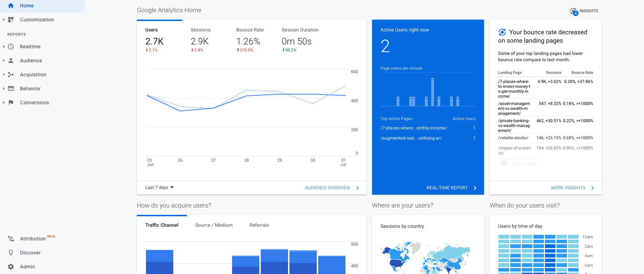
Task: Click the Conversions flag icon
Action: coord(11,103)
